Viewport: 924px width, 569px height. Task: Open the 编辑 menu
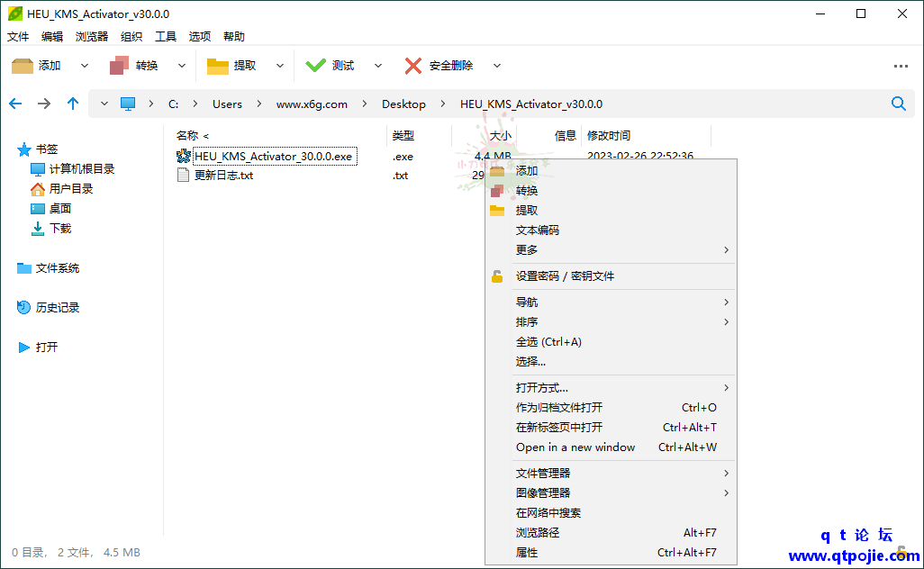pos(52,37)
